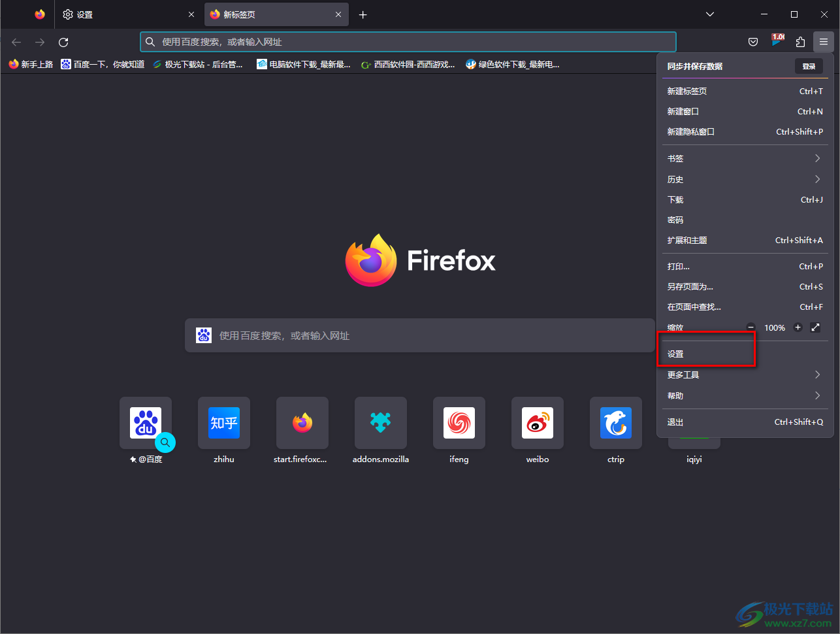Open the 百度一下，你就知道 bookmark
This screenshot has height=634, width=840.
[103, 64]
